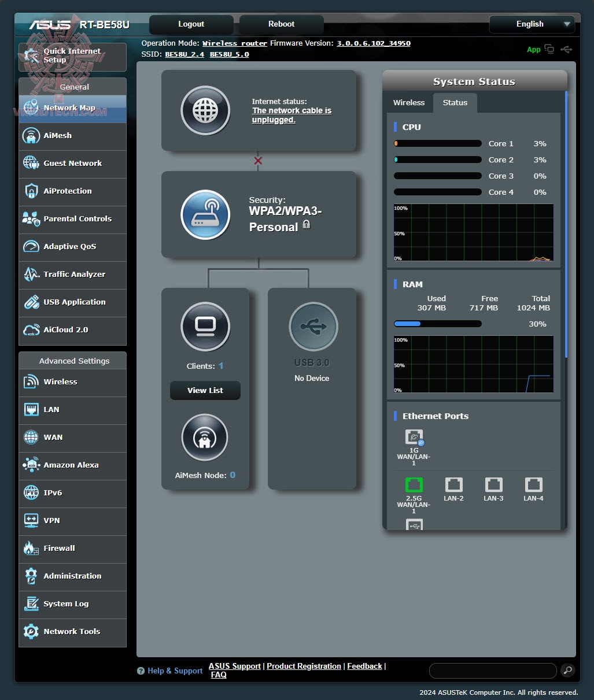
Task: Click the Internet status globe icon
Action: point(205,110)
